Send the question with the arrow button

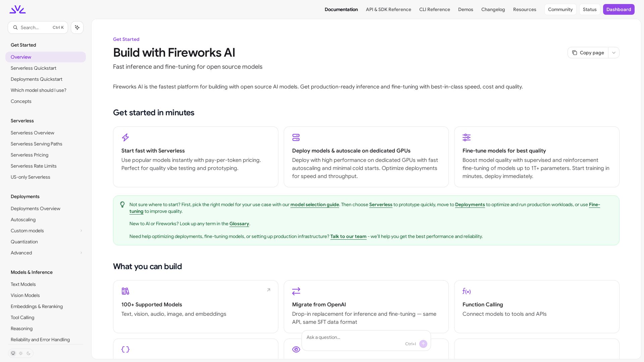[423, 344]
